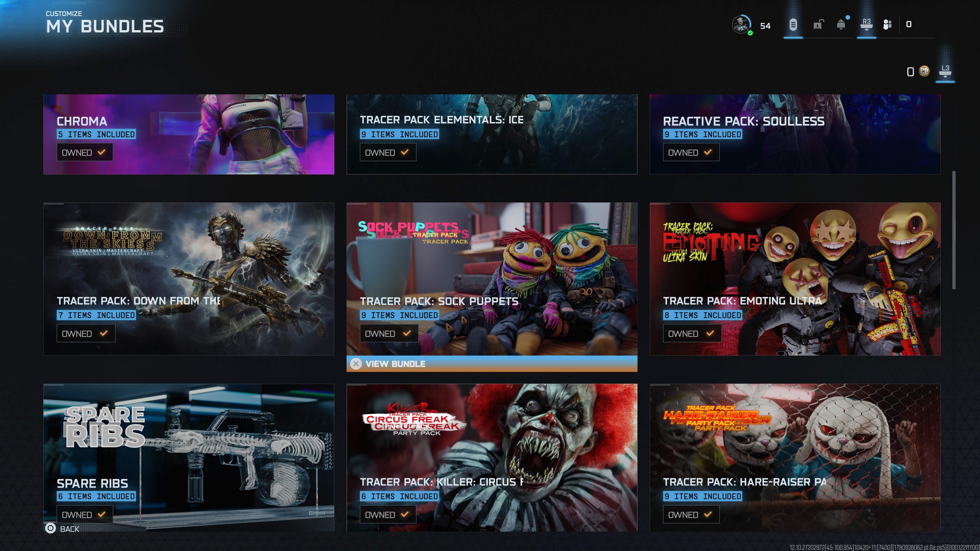
Task: Open the party members icon
Action: click(888, 25)
